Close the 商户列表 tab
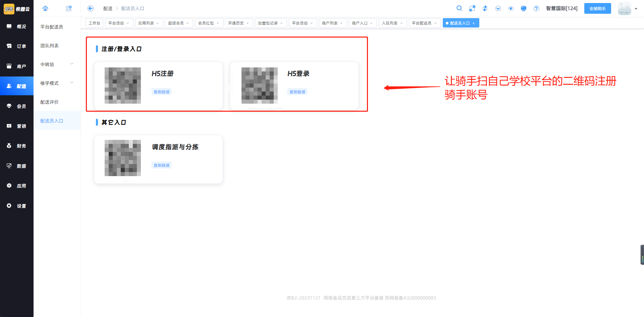Screen dimensions: 644x317 coord(341,23)
